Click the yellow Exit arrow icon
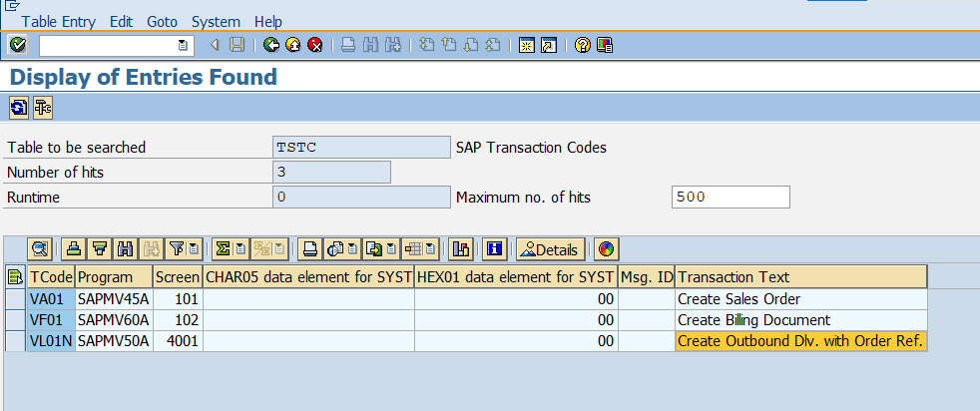 pos(293,45)
